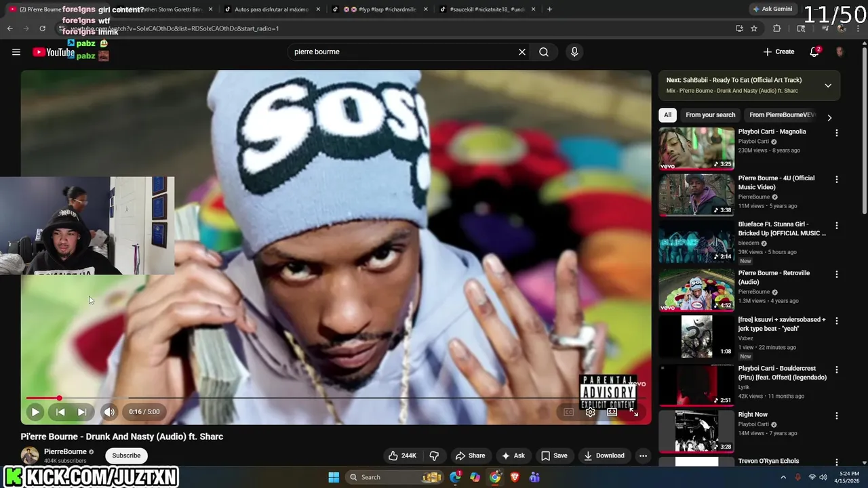The height and width of the screenshot is (488, 868).
Task: Open the PierreBourne channel name link
Action: point(65,451)
